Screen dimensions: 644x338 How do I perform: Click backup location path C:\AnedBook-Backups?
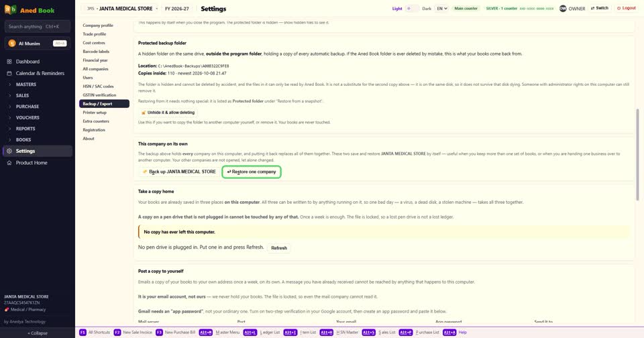click(193, 66)
